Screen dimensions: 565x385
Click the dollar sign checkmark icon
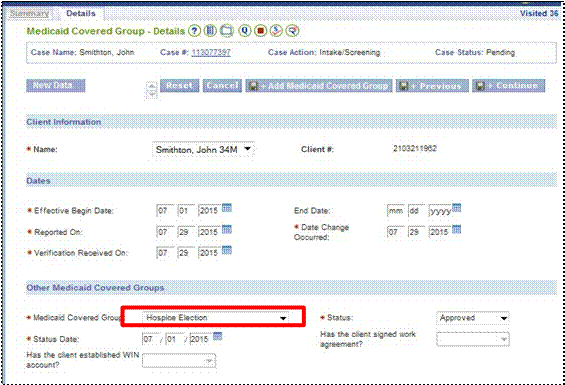[276, 31]
